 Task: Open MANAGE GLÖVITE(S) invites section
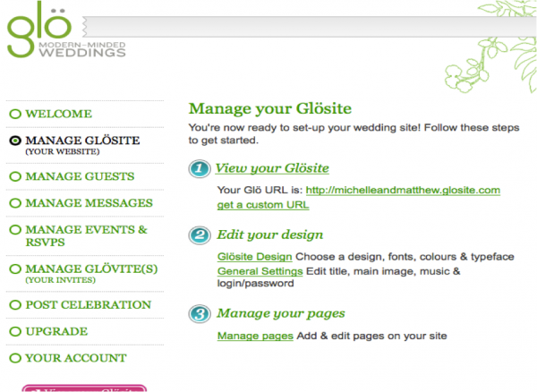91,268
